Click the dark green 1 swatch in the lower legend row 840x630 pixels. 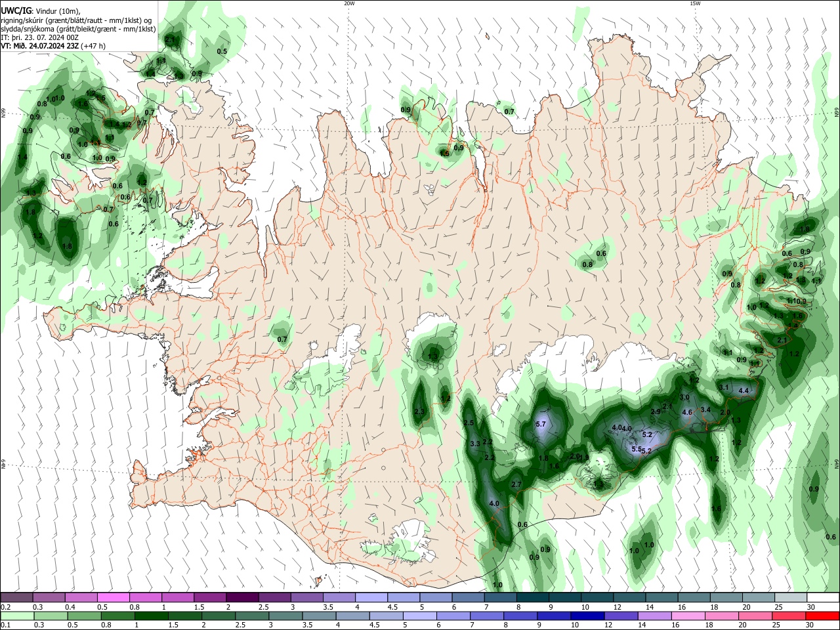(x=151, y=616)
